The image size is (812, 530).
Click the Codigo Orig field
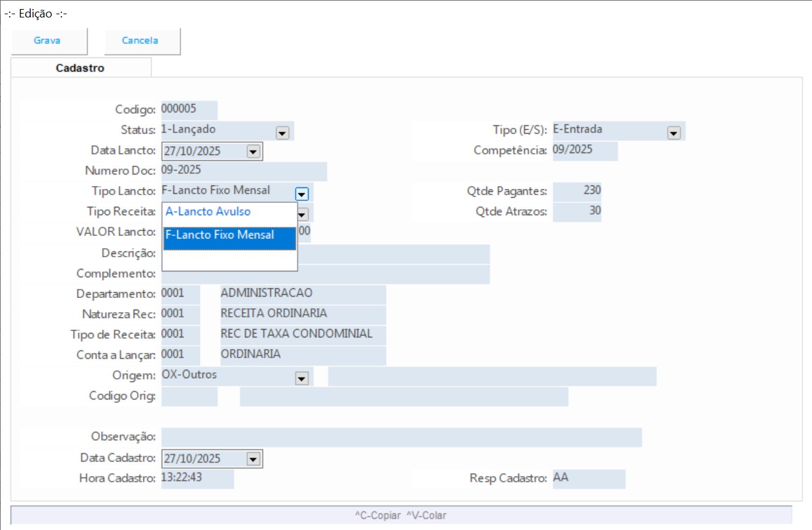pos(189,396)
